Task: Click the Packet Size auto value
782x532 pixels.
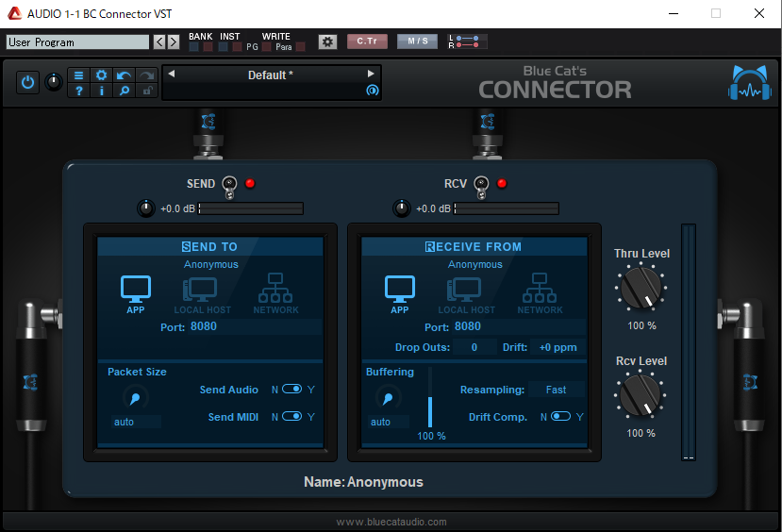Action: click(x=136, y=422)
